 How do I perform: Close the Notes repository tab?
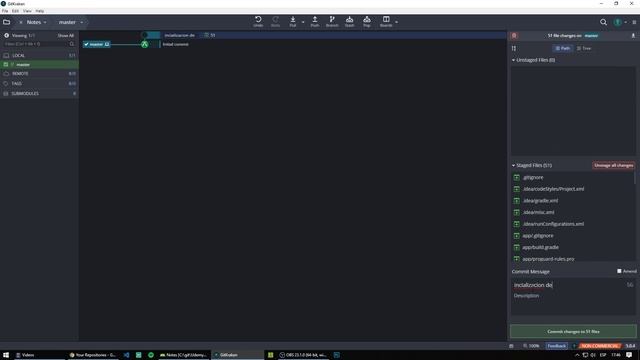point(21,22)
